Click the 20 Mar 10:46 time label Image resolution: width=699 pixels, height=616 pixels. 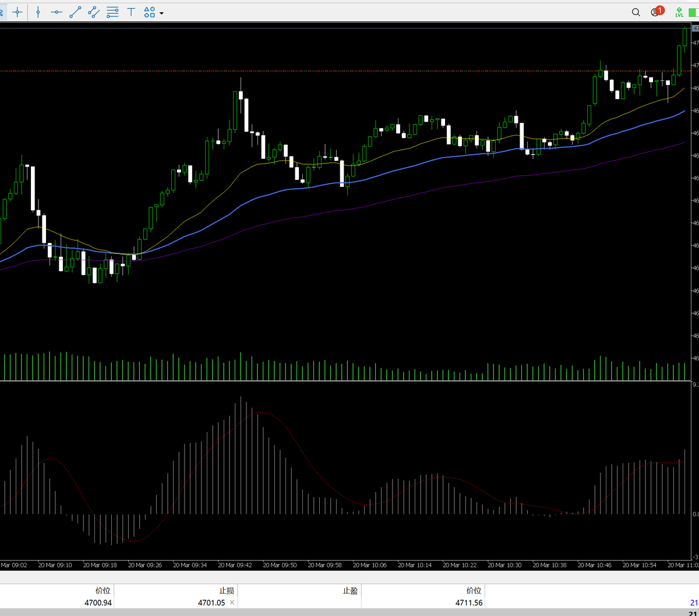click(x=595, y=565)
